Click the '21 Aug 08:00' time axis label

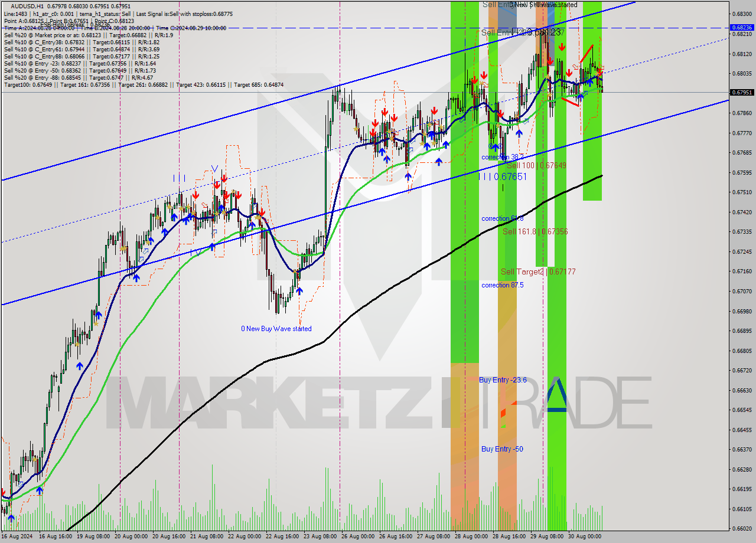coord(207,537)
